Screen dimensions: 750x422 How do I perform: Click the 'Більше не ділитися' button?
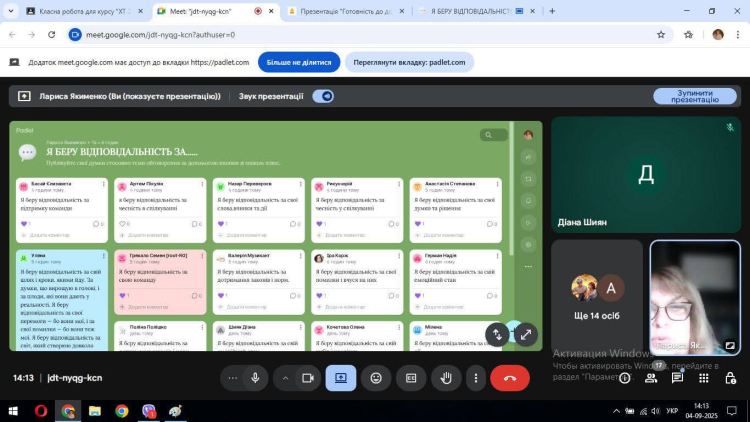[299, 62]
